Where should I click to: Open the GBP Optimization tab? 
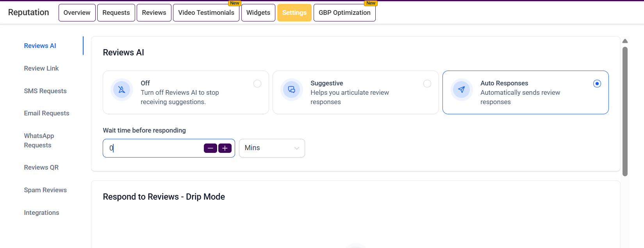tap(344, 12)
